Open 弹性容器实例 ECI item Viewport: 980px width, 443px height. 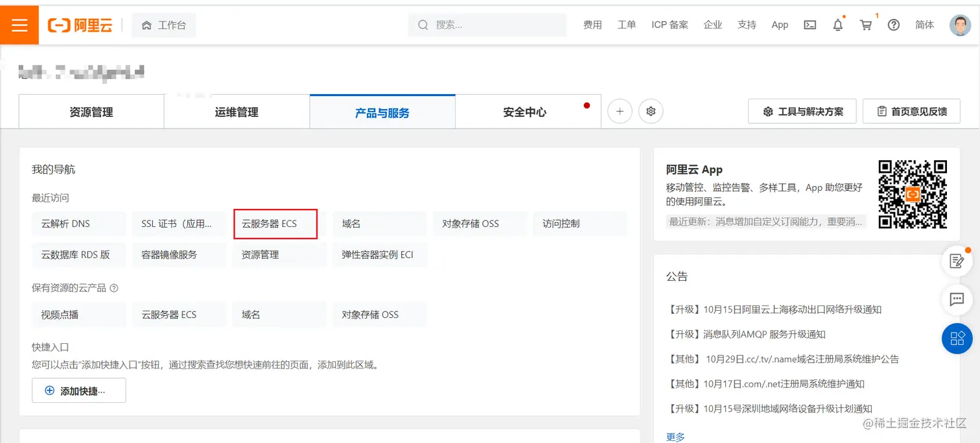coord(380,255)
